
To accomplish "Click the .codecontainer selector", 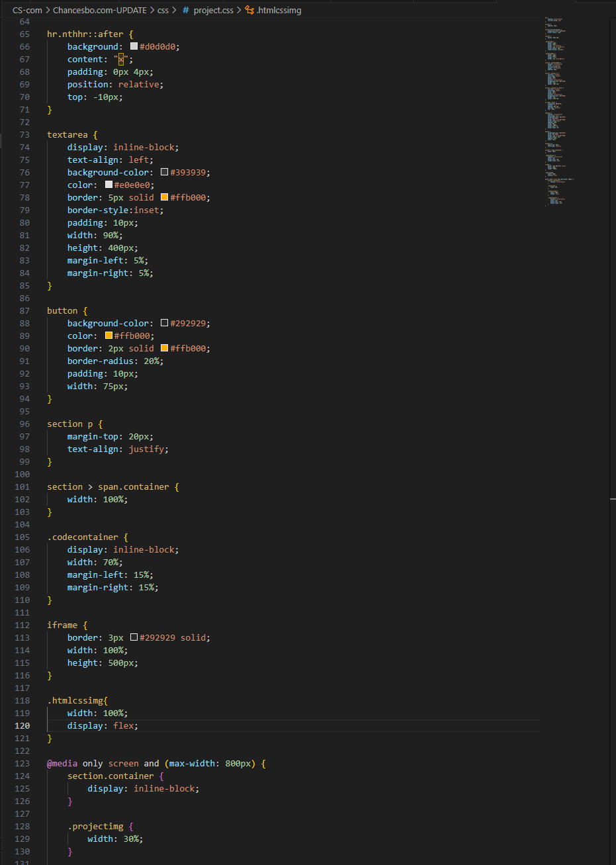I will pos(83,537).
